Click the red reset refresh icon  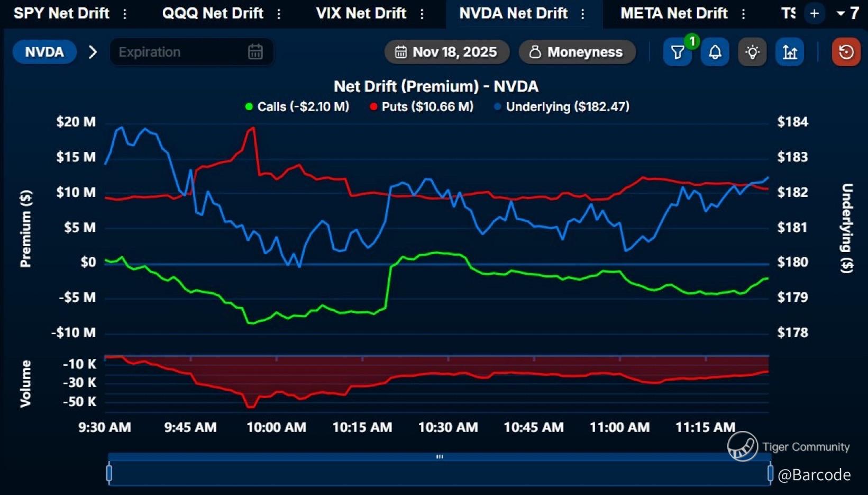(x=846, y=52)
